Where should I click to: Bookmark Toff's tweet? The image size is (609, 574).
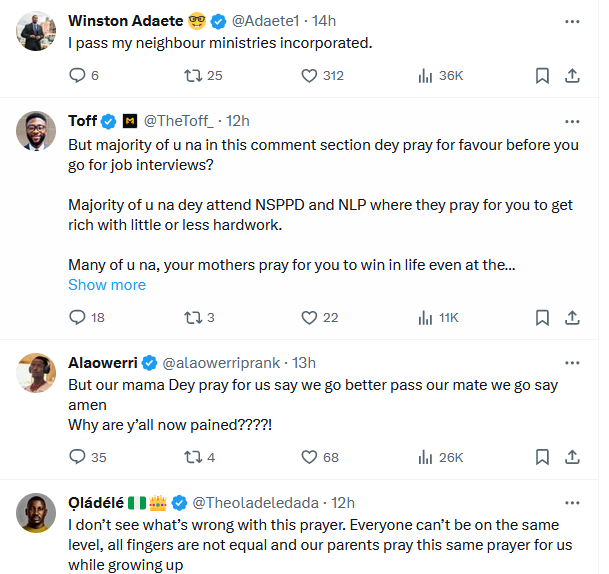point(541,317)
